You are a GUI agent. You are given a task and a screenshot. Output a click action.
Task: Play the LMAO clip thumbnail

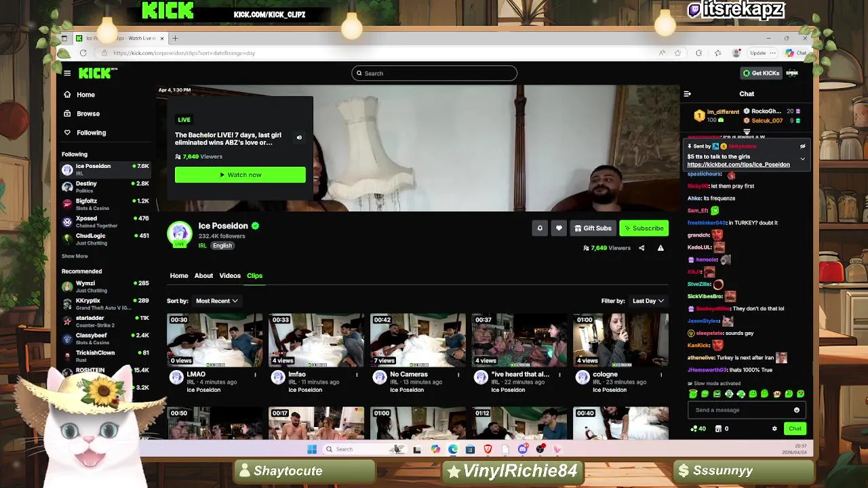214,340
